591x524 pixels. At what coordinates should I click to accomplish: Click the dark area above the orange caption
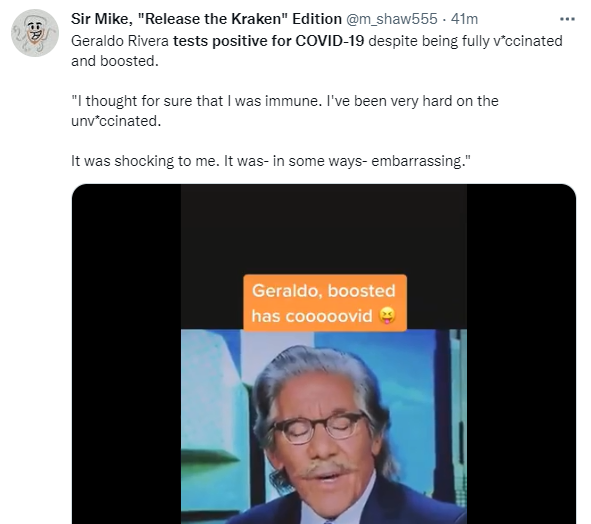324,229
